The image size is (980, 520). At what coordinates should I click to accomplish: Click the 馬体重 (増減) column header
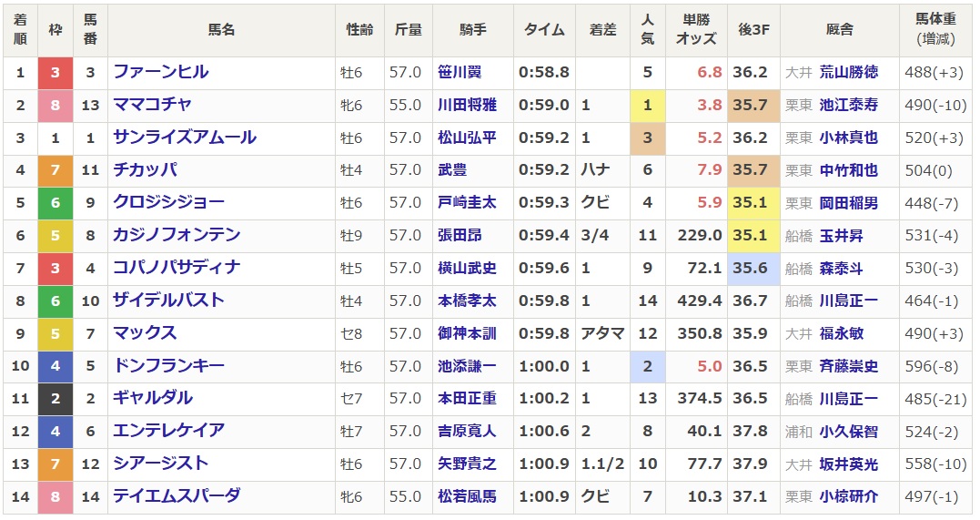[936, 30]
